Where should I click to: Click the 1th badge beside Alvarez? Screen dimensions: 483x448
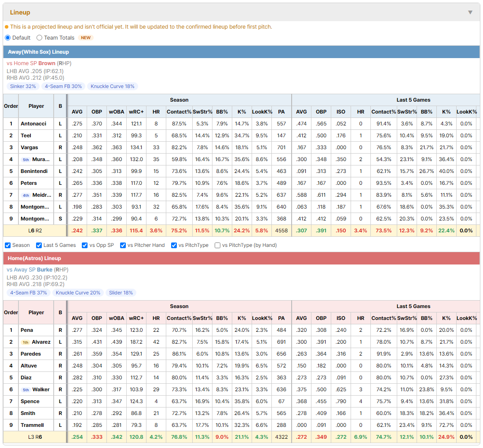(26, 342)
